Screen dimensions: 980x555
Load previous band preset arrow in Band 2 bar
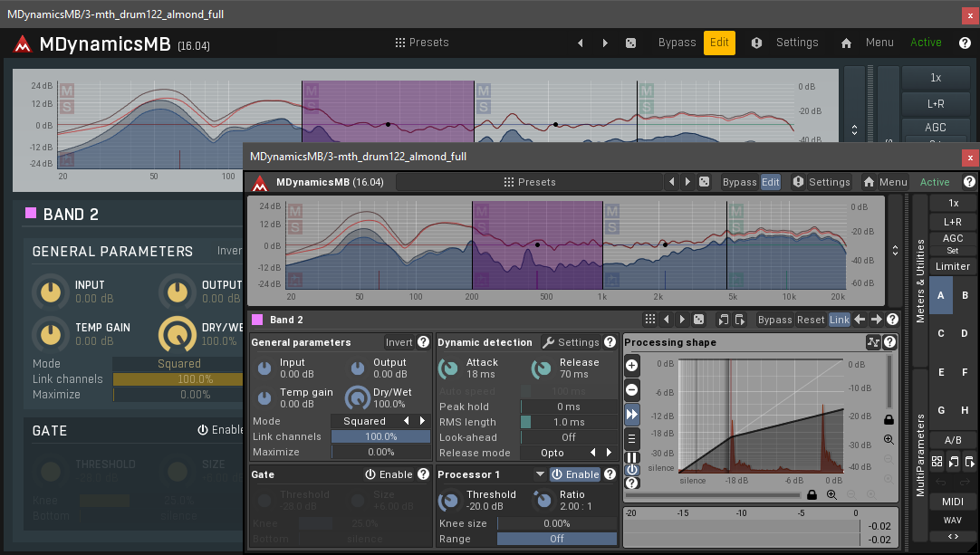pos(667,320)
